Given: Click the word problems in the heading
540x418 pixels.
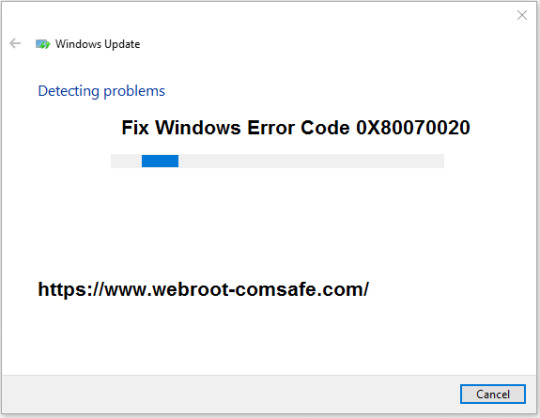Looking at the screenshot, I should tap(134, 92).
